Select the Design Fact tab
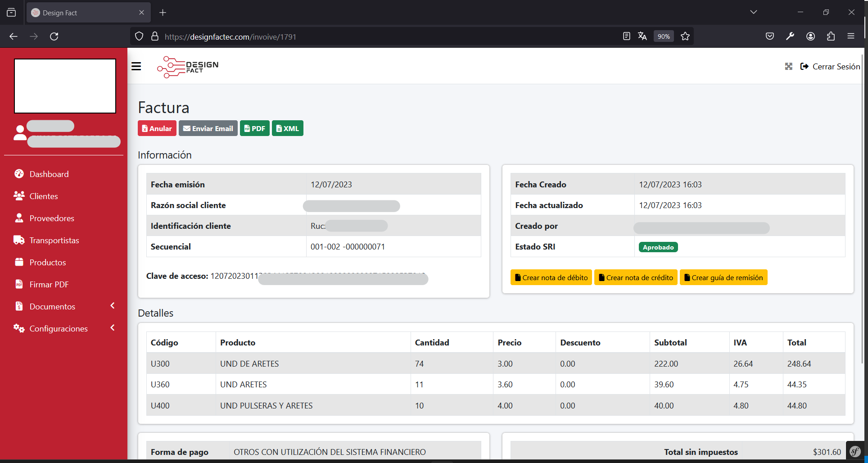Screen dimensions: 868x463 coord(89,13)
